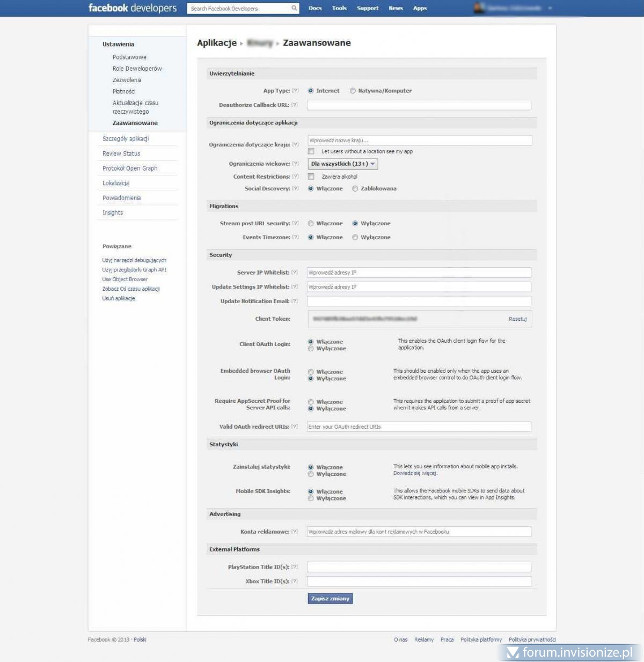644x662 pixels.
Task: Open the Docs menu
Action: [315, 8]
